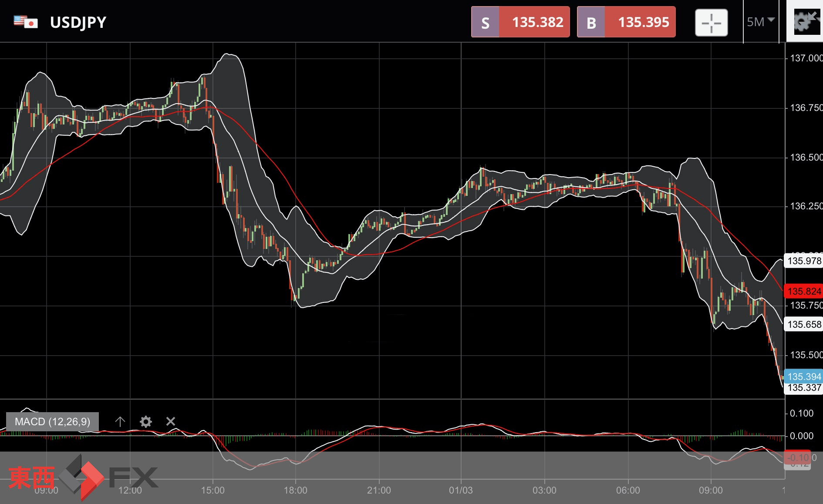Click the 18:00 time axis label
Screen dimensions: 823x504
pyautogui.click(x=295, y=490)
